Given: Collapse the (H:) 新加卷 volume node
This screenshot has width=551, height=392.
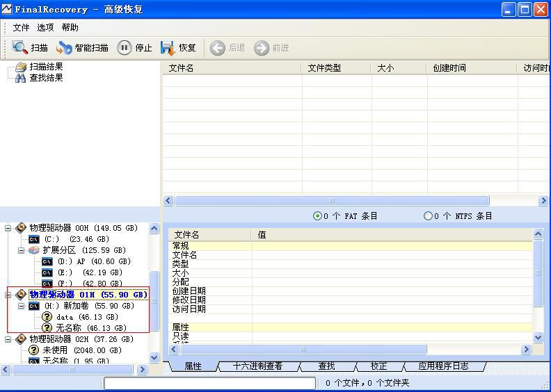Looking at the screenshot, I should coord(21,306).
